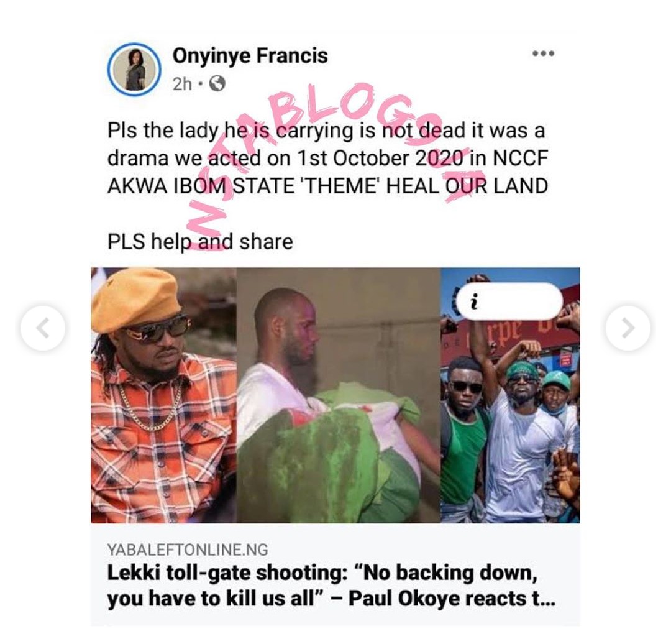
Task: Click the 'PLS help and share' line
Action: [x=200, y=242]
